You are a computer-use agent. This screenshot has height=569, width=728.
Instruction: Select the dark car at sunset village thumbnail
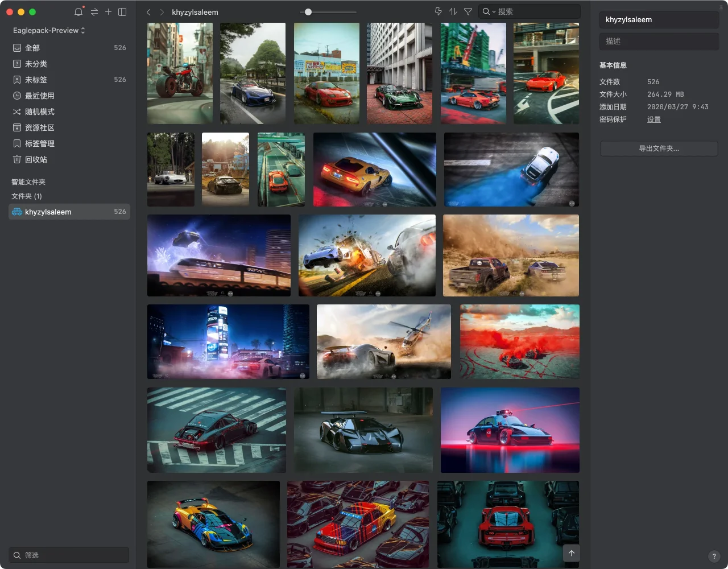(225, 170)
